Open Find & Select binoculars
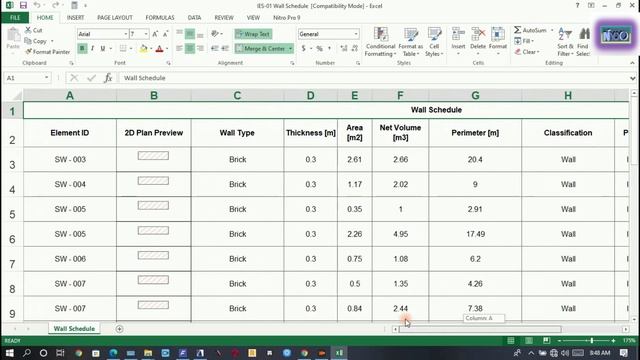 [x=583, y=42]
